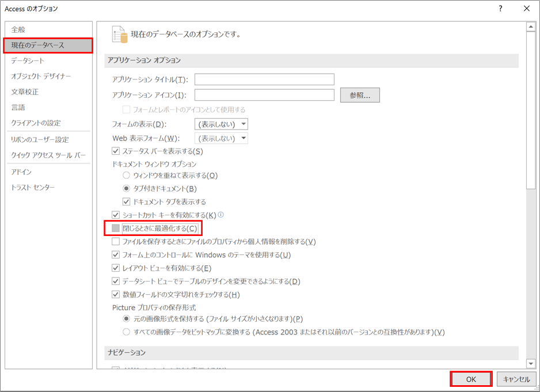Select the アドイン category
This screenshot has width=540, height=392.
point(48,172)
